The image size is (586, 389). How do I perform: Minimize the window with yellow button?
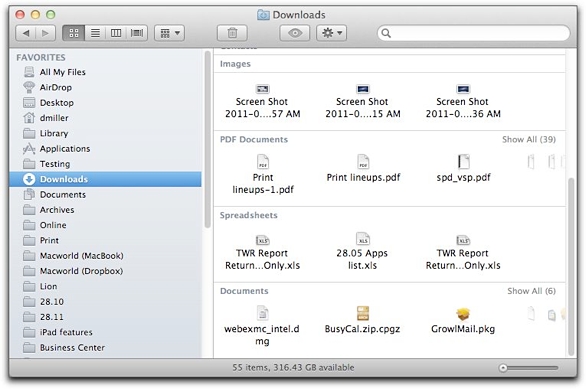[35, 15]
